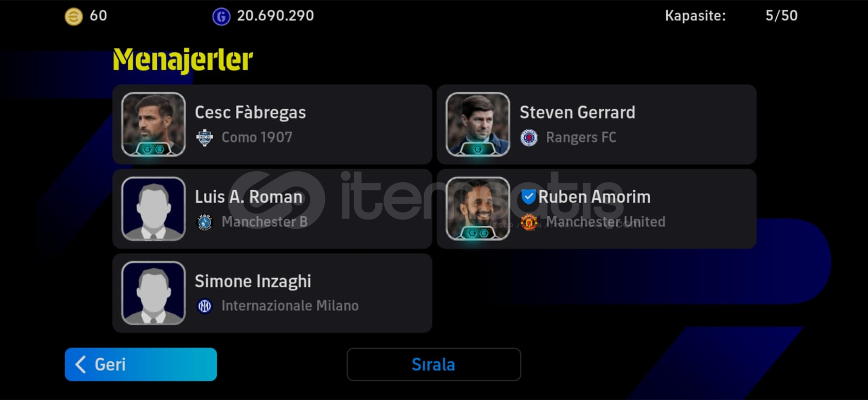Click the gold eFootball coin icon
The image size is (868, 400).
pos(74,16)
